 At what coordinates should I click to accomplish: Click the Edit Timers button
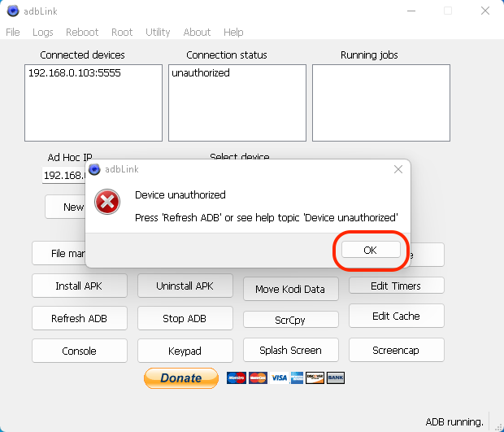tap(397, 286)
